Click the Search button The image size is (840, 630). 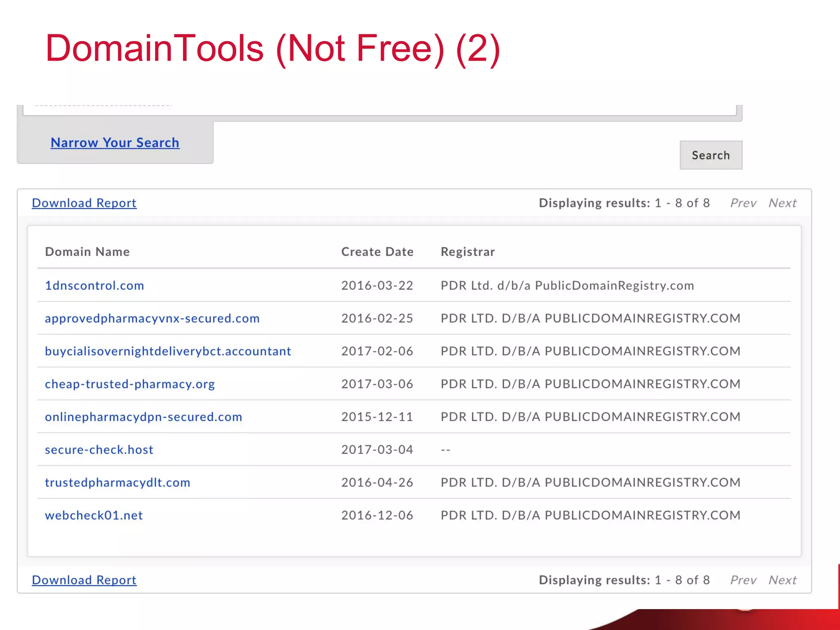711,155
